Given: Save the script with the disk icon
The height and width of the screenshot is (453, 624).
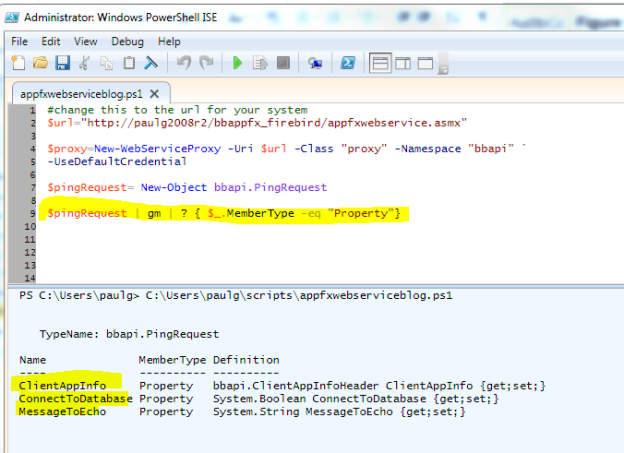Looking at the screenshot, I should point(62,63).
